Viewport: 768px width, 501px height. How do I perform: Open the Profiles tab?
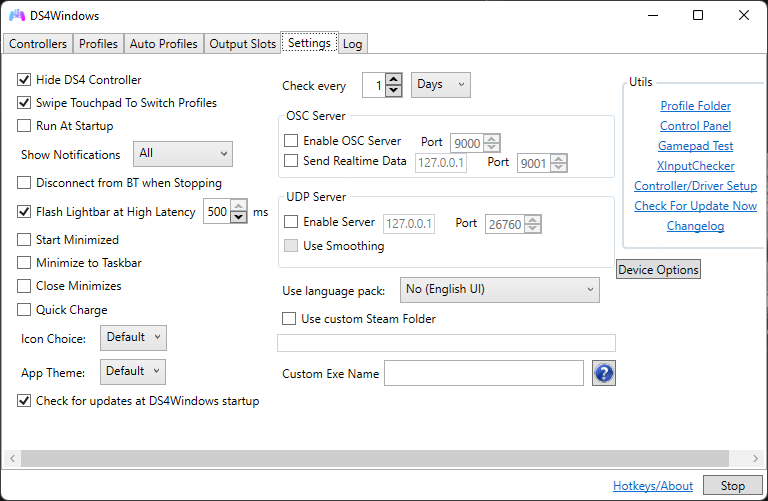(98, 44)
